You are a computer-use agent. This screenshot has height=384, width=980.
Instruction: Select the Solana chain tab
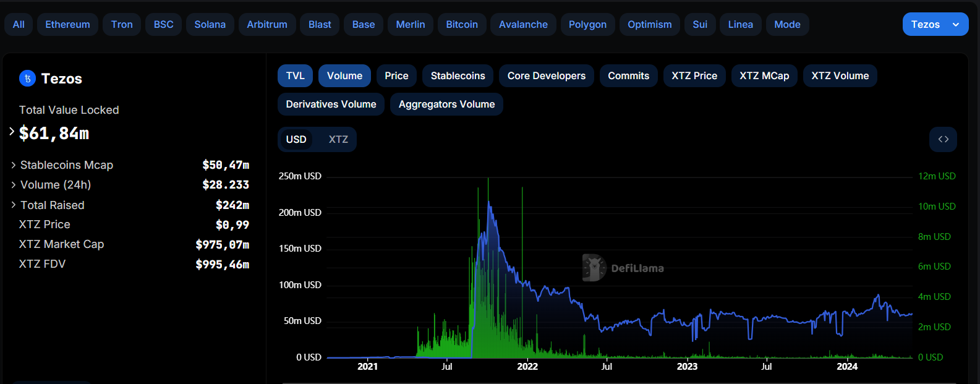pos(210,24)
